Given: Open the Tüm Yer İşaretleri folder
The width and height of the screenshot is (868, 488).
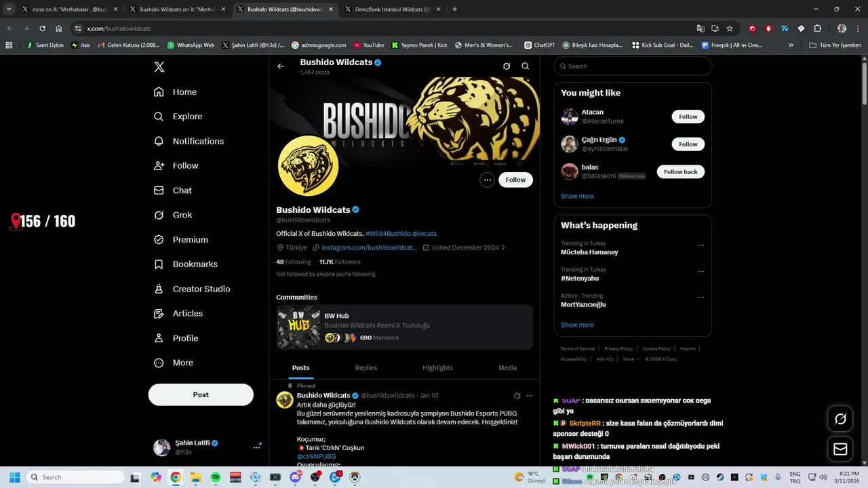Looking at the screenshot, I should point(835,45).
